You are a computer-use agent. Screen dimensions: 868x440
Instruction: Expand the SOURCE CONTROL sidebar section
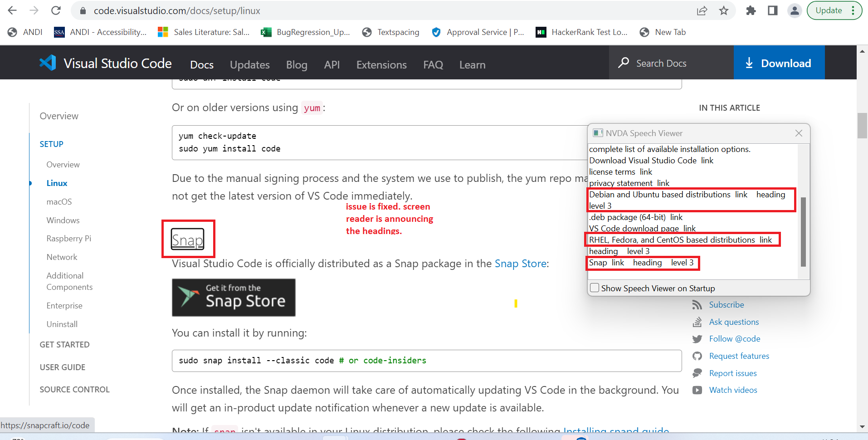(74, 389)
